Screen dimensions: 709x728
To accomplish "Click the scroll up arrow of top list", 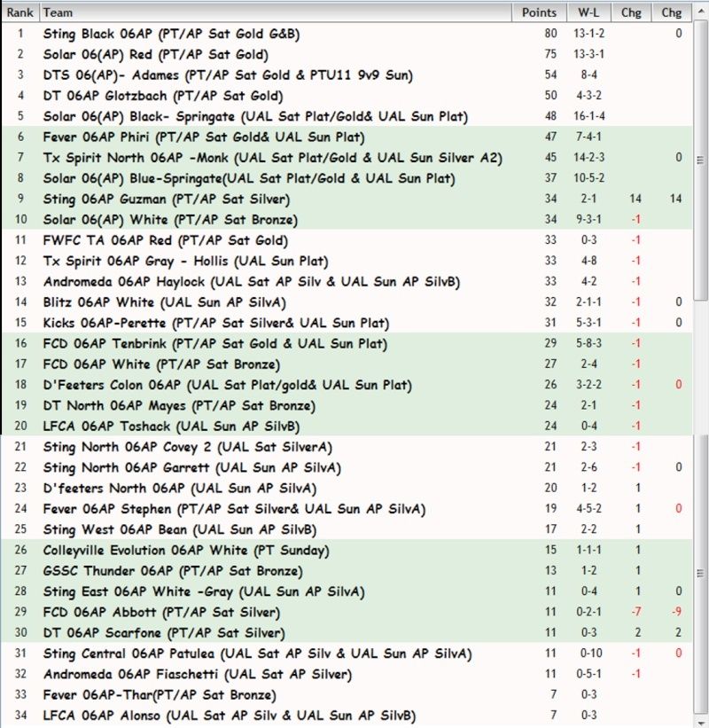I will [x=701, y=11].
